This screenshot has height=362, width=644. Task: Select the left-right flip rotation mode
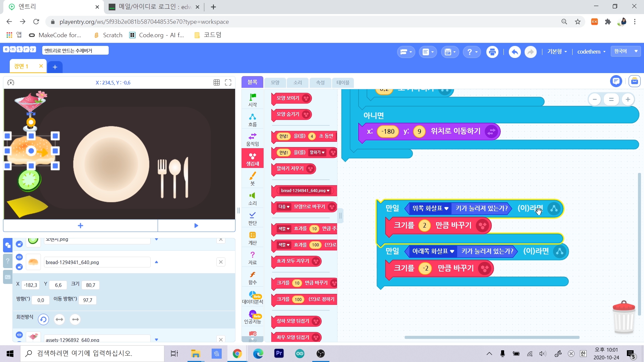[x=59, y=319]
